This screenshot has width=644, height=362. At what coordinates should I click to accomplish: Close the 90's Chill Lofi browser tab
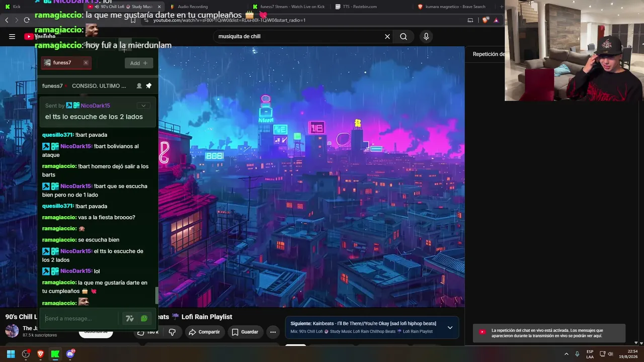point(159,7)
